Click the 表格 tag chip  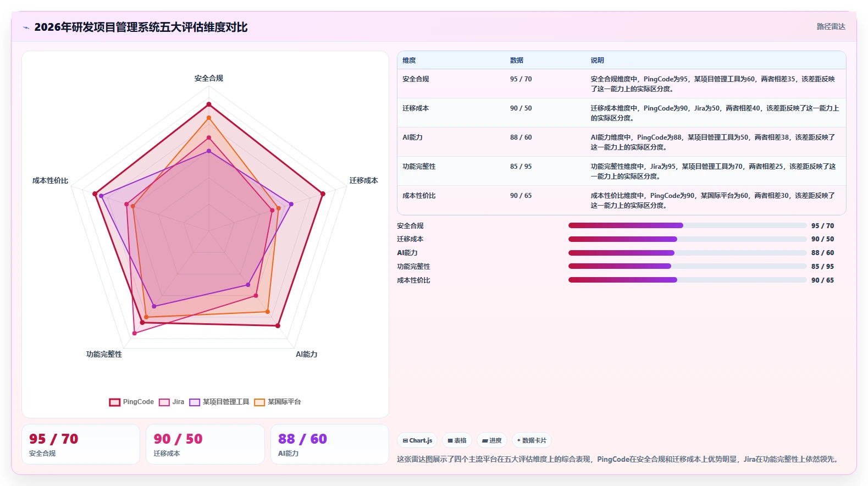coord(457,440)
